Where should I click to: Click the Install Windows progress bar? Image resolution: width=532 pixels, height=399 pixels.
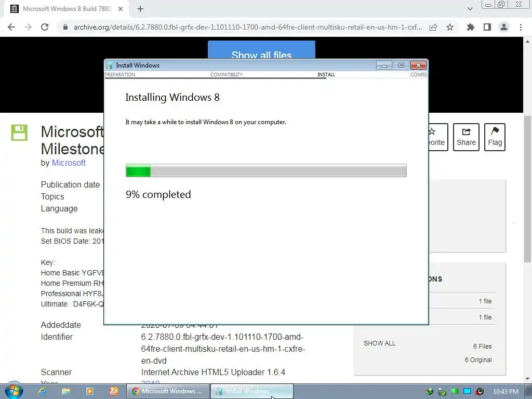click(266, 170)
